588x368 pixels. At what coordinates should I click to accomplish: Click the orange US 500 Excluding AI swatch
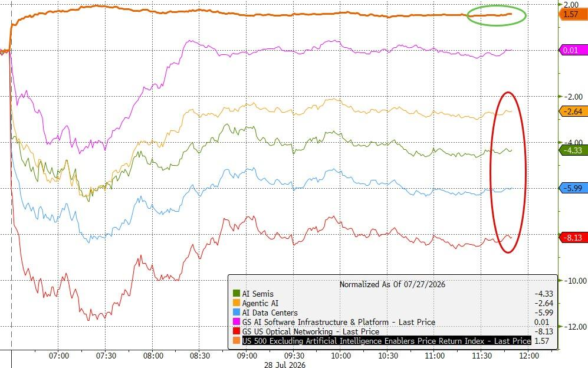click(x=236, y=341)
